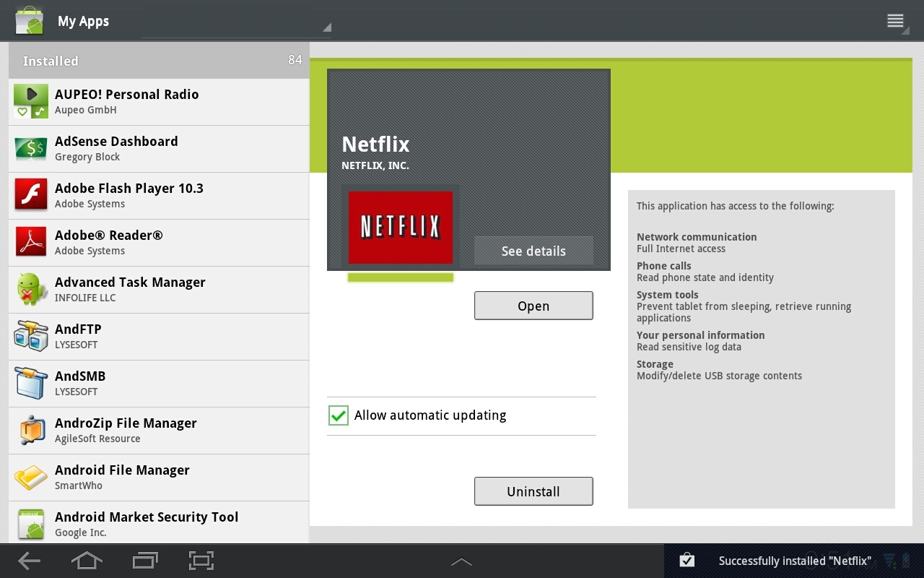Open the overflow menu icon at top right
This screenshot has width=924, height=578.
click(x=895, y=21)
